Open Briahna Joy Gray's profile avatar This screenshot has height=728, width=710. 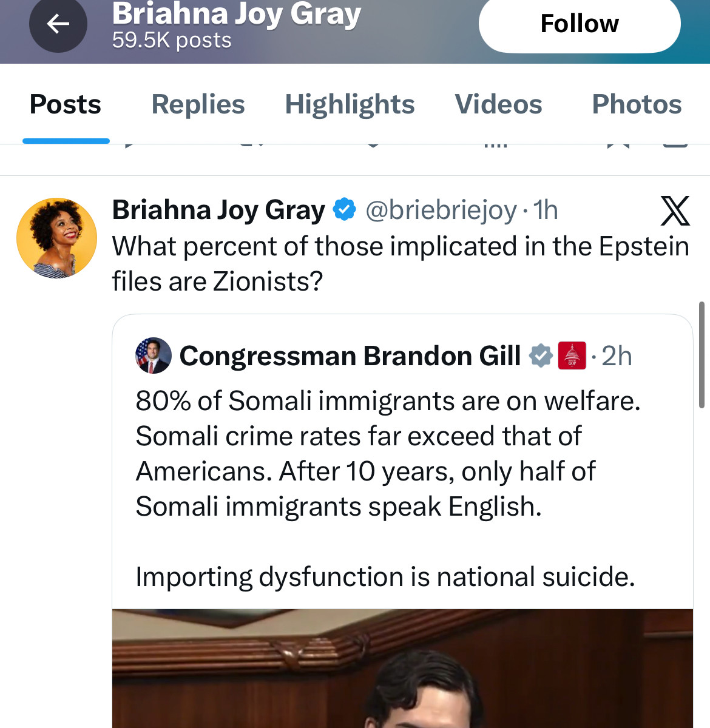(x=56, y=238)
